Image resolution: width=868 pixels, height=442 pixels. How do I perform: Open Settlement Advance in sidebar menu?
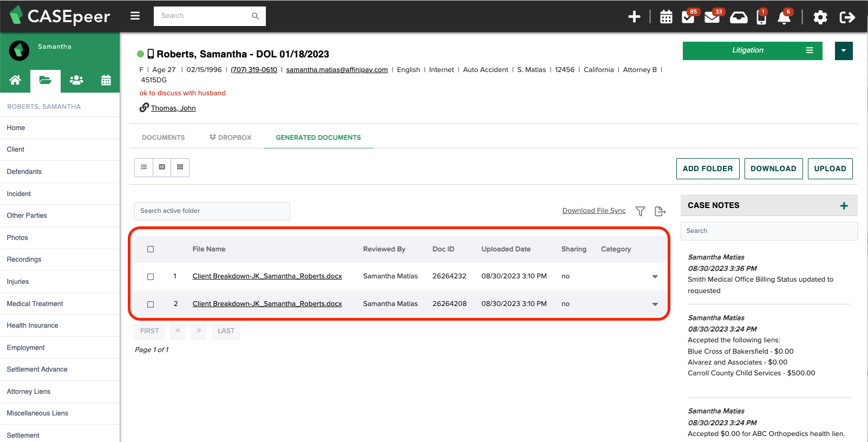pos(60,369)
